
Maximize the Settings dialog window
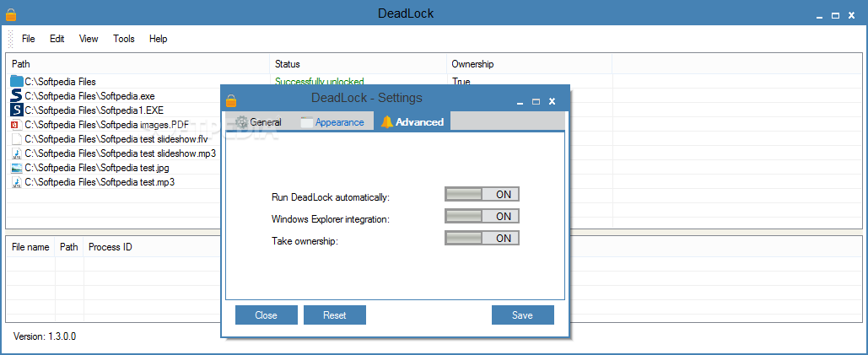coord(536,102)
